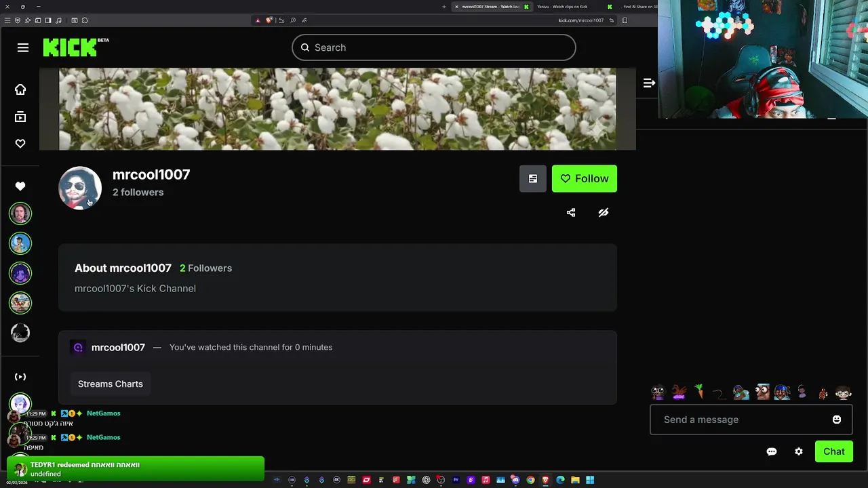Open Premiere Pro from the taskbar

click(456, 480)
